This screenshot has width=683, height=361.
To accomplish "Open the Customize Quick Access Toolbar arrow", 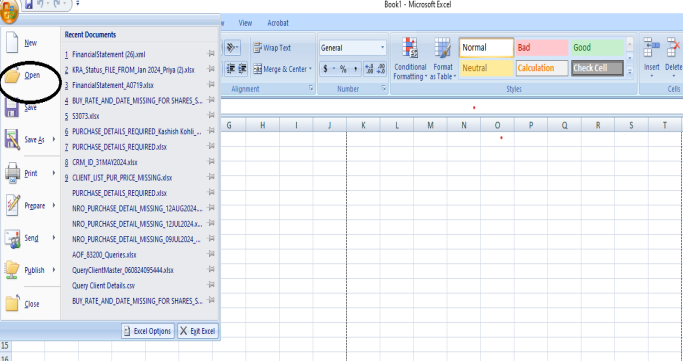I will 78,3.
